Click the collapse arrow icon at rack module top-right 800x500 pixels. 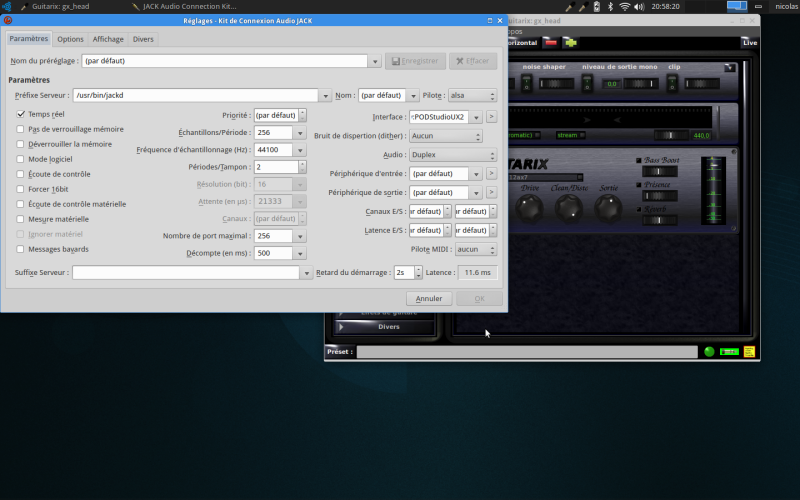point(730,67)
